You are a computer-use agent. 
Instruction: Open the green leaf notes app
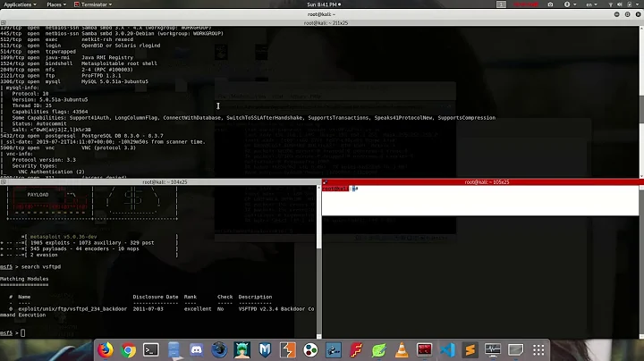pos(378,350)
